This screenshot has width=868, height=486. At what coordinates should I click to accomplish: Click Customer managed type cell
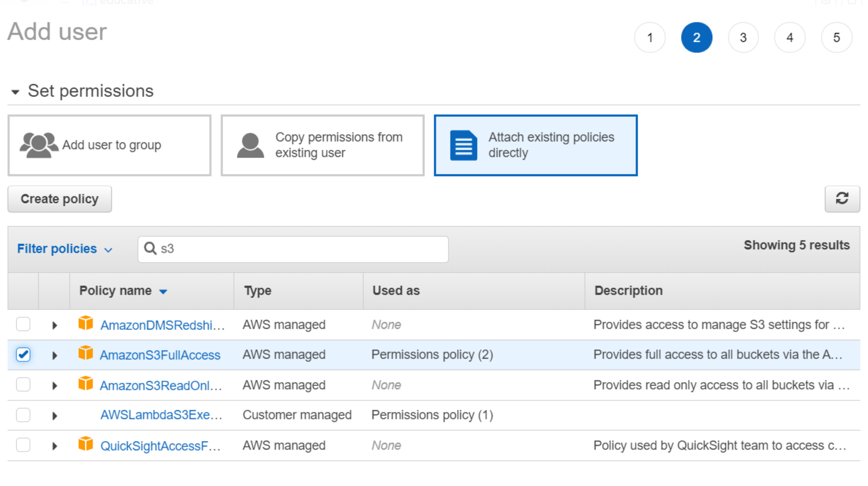pyautogui.click(x=297, y=415)
